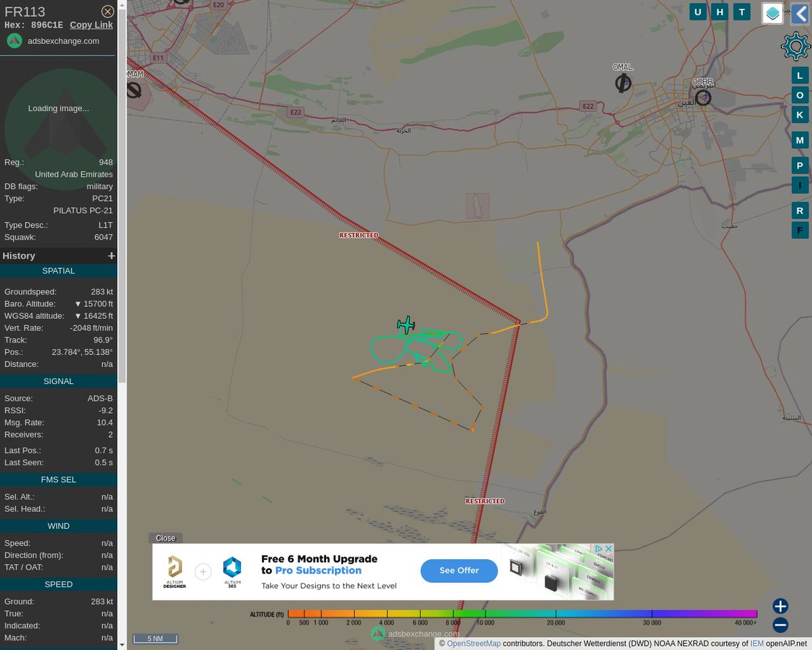Click the Altium 365 ad logo

tap(232, 571)
